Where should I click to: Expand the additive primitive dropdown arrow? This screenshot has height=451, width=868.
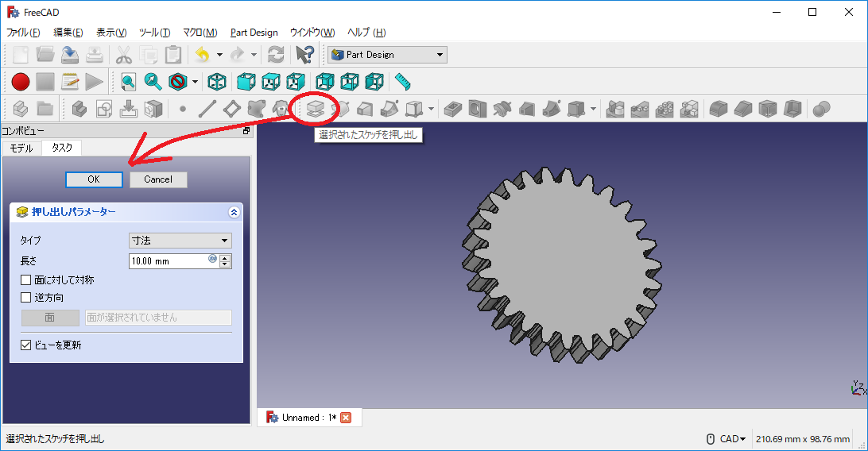click(x=431, y=109)
